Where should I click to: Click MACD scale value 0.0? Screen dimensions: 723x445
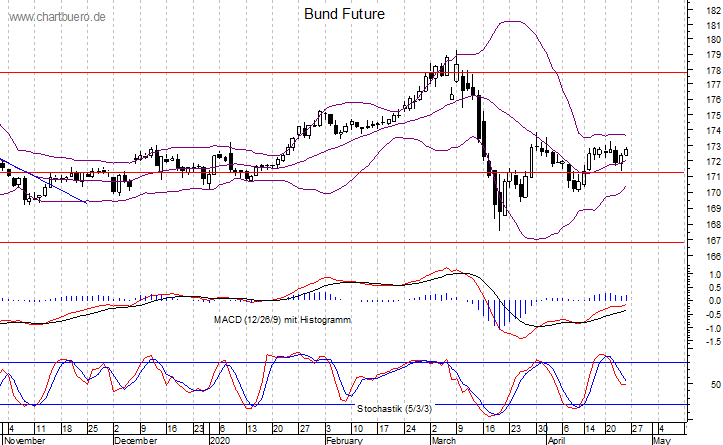715,301
